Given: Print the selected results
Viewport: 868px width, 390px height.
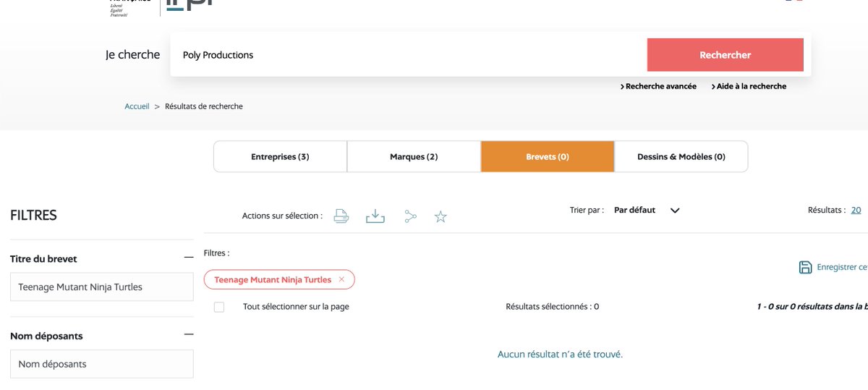Looking at the screenshot, I should tap(341, 216).
